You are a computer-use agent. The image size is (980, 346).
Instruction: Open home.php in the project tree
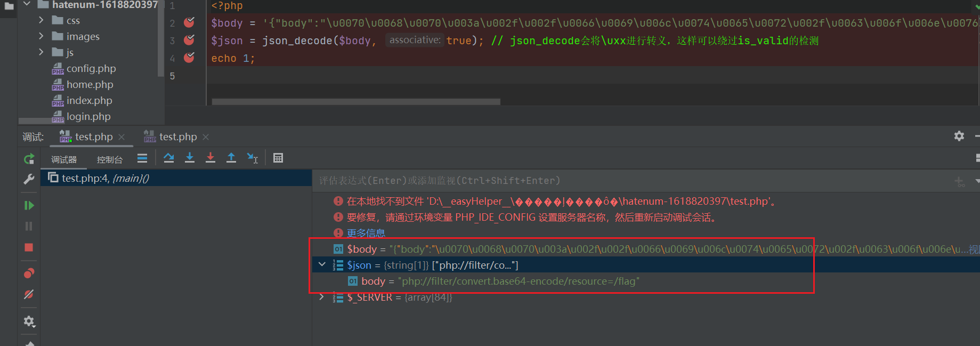click(x=90, y=84)
